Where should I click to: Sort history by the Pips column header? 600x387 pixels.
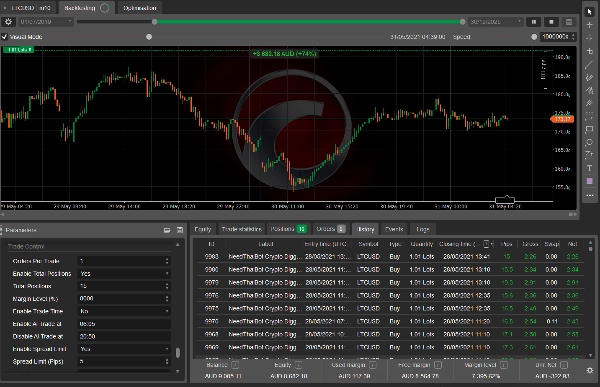[507, 244]
